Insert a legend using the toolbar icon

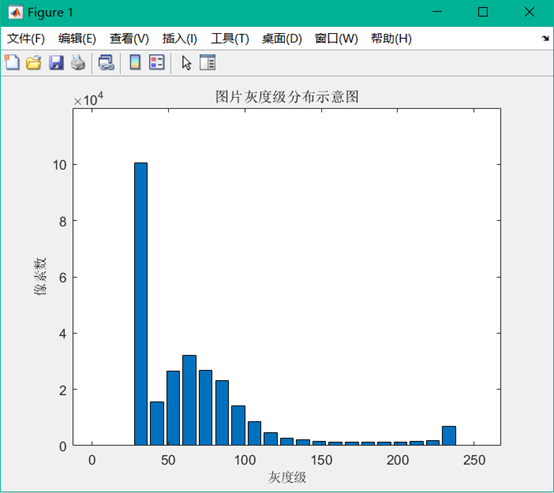157,63
